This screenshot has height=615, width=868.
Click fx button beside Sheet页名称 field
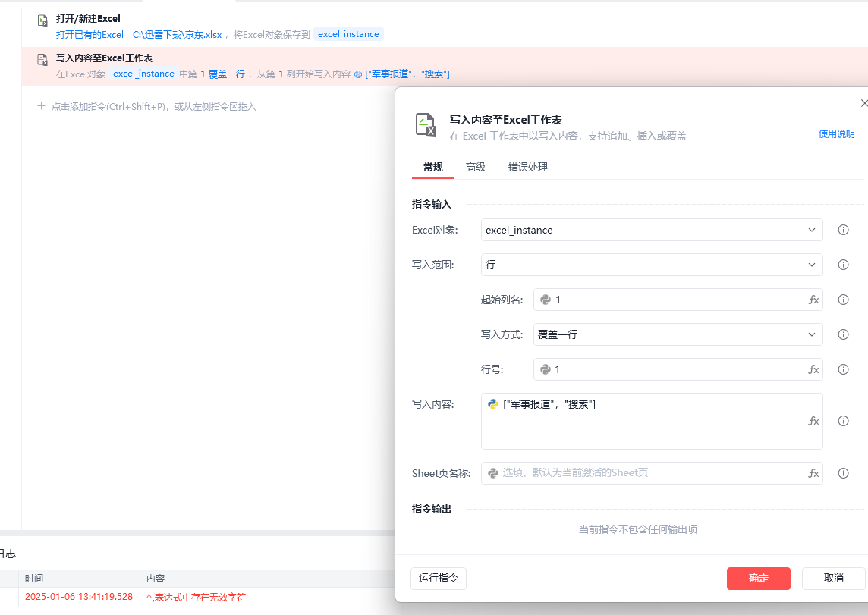813,473
